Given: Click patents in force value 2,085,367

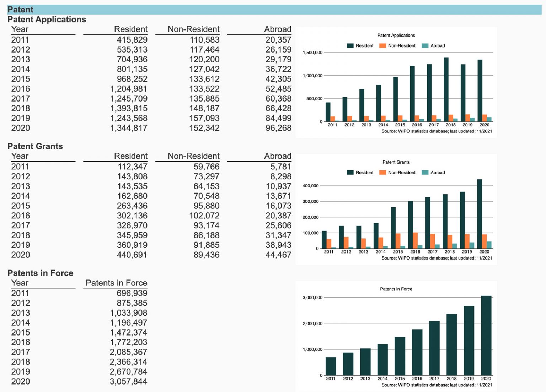Looking at the screenshot, I should [129, 352].
